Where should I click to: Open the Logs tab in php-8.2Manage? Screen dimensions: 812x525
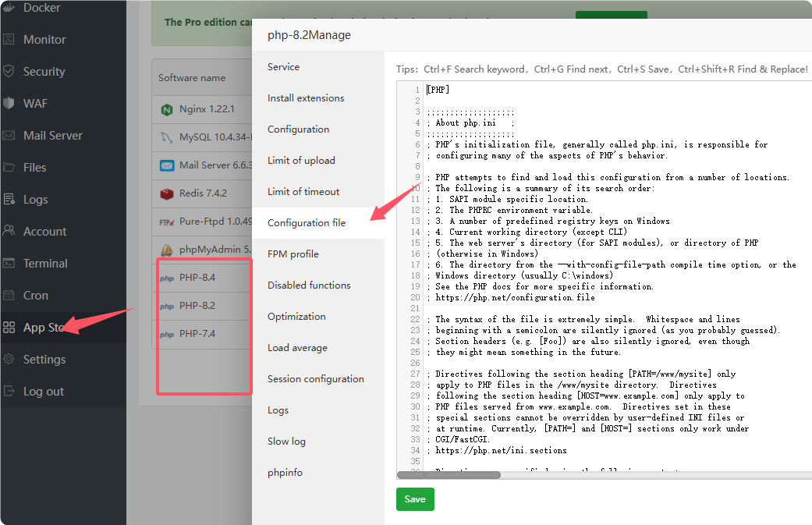pos(318,410)
